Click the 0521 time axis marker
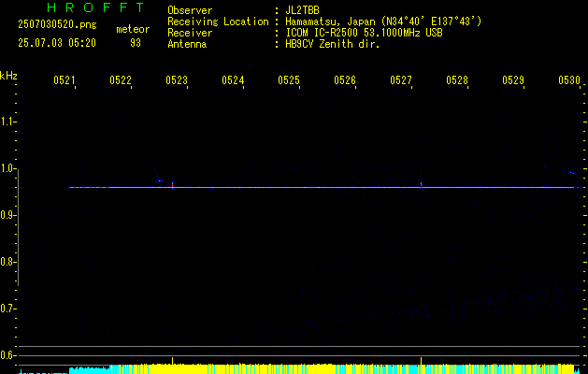Viewport: 588px width, 374px height. coord(65,80)
